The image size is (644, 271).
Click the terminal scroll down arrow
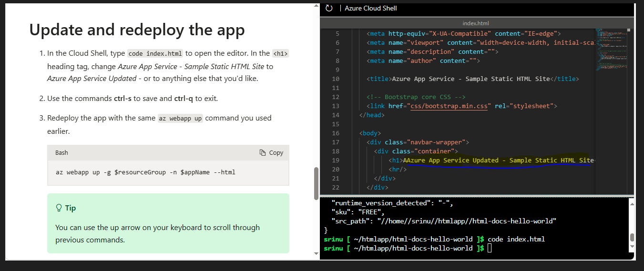(632, 247)
